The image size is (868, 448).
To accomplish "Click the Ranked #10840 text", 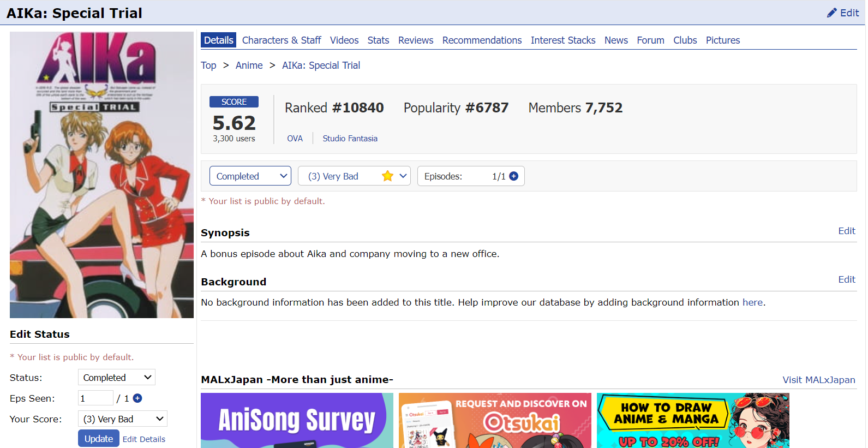I will (x=334, y=107).
